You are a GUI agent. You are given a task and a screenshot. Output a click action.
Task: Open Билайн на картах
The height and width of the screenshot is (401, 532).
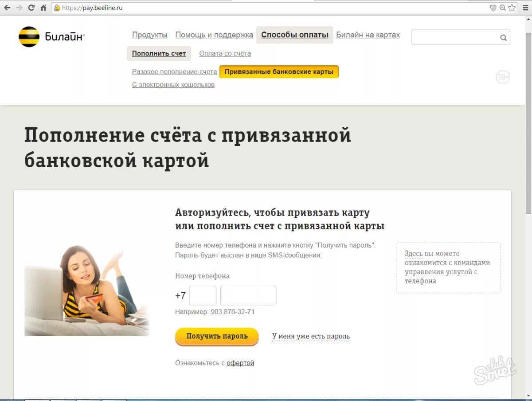pyautogui.click(x=368, y=35)
